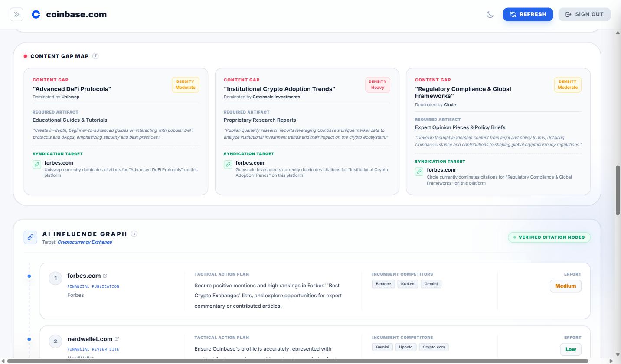Open nerdwallet.com via its external link icon
Viewport: 621px width, 364px height.
117,338
